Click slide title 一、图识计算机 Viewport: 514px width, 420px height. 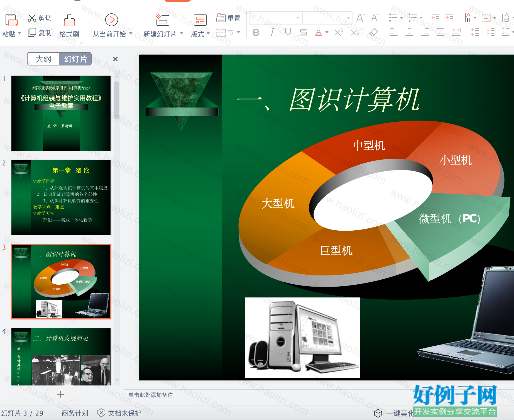pos(328,100)
